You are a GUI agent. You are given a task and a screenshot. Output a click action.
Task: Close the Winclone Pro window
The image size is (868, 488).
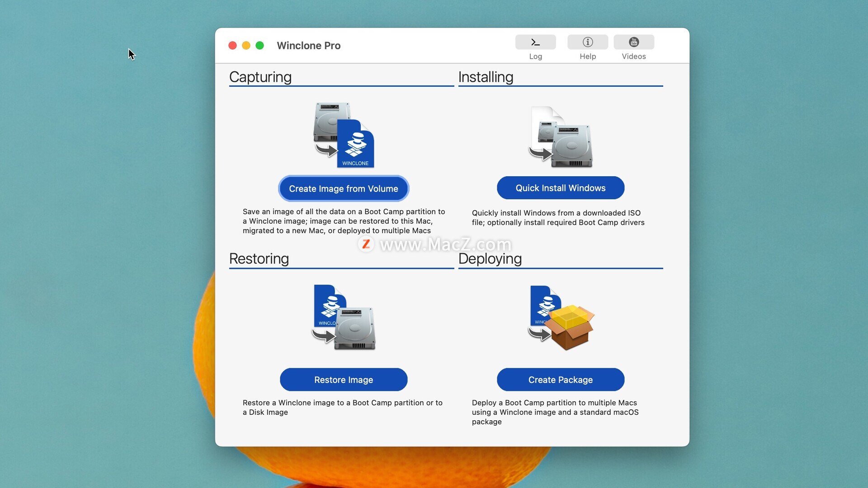(x=232, y=46)
